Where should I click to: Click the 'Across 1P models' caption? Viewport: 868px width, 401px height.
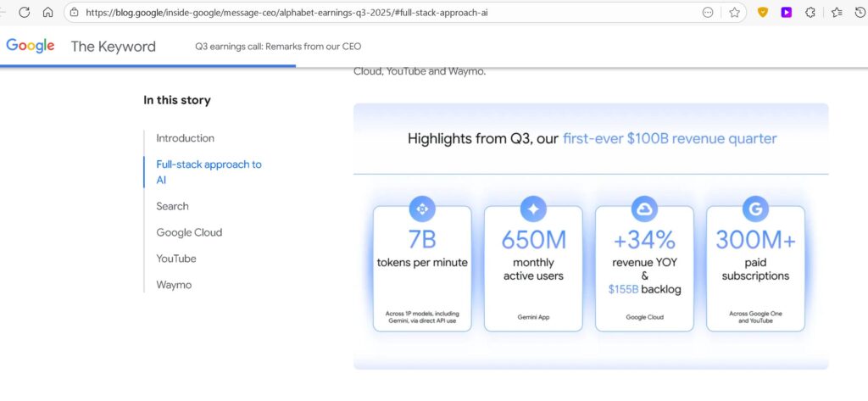click(x=422, y=317)
